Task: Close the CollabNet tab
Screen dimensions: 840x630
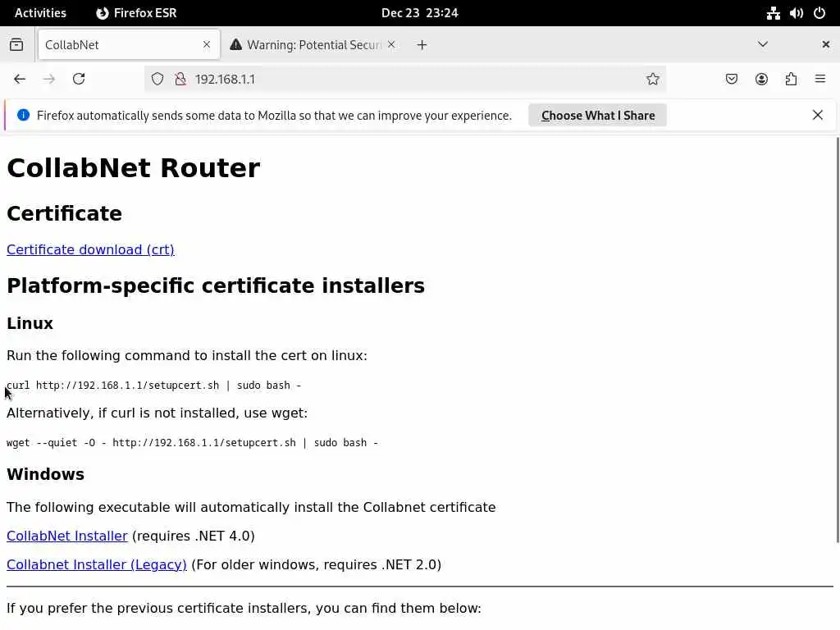Action: pyautogui.click(x=207, y=44)
